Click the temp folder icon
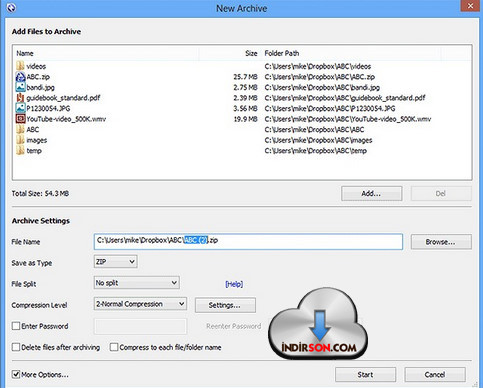Viewport: 483px width, 388px height. tap(20, 150)
